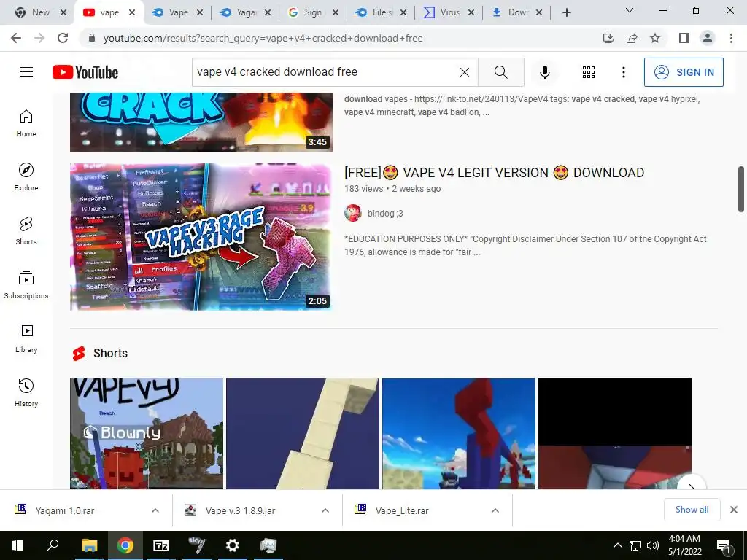
Task: Open a new browser tab
Action: (x=566, y=12)
